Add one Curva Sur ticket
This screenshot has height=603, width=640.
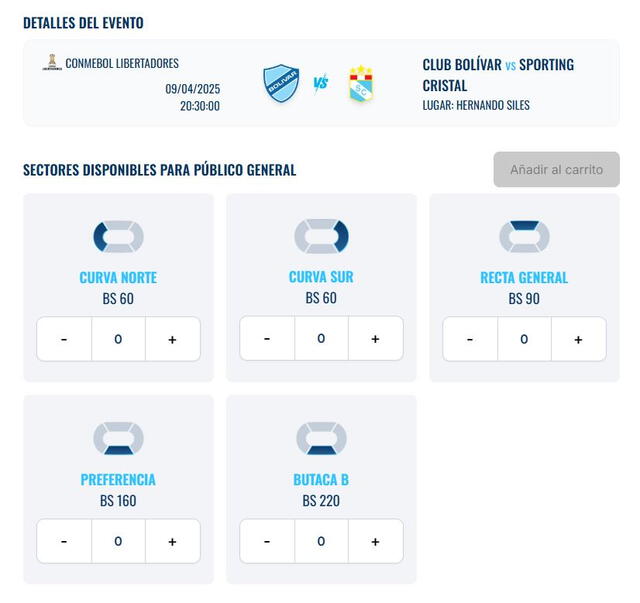coord(375,339)
